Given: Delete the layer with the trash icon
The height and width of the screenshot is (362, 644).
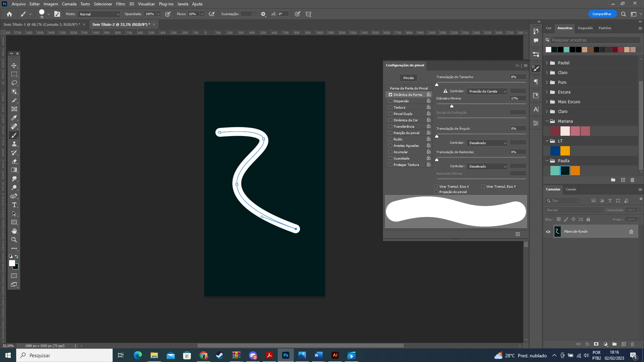Looking at the screenshot, I should (632, 344).
